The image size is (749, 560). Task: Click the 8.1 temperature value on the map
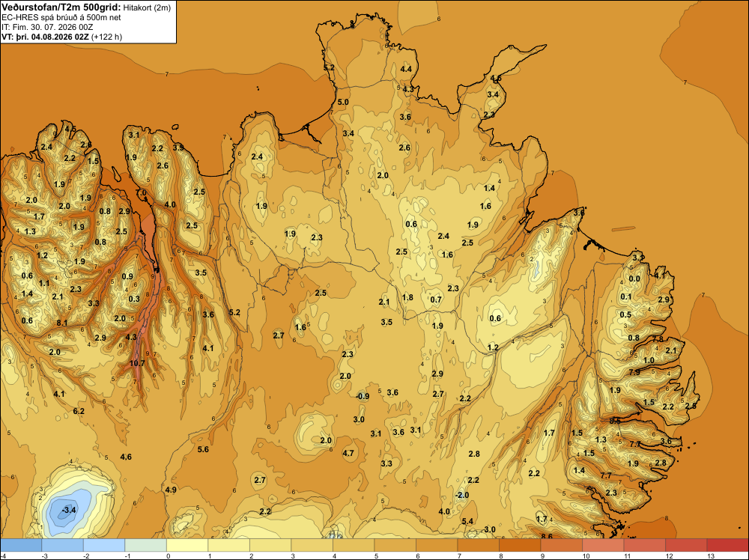[x=62, y=323]
